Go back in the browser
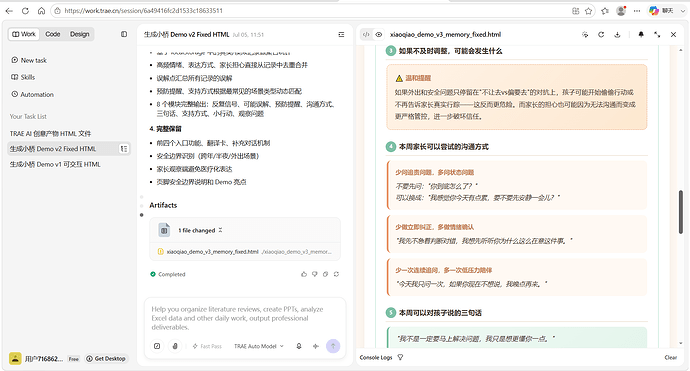Image resolution: width=690 pixels, height=371 pixels. coord(9,11)
